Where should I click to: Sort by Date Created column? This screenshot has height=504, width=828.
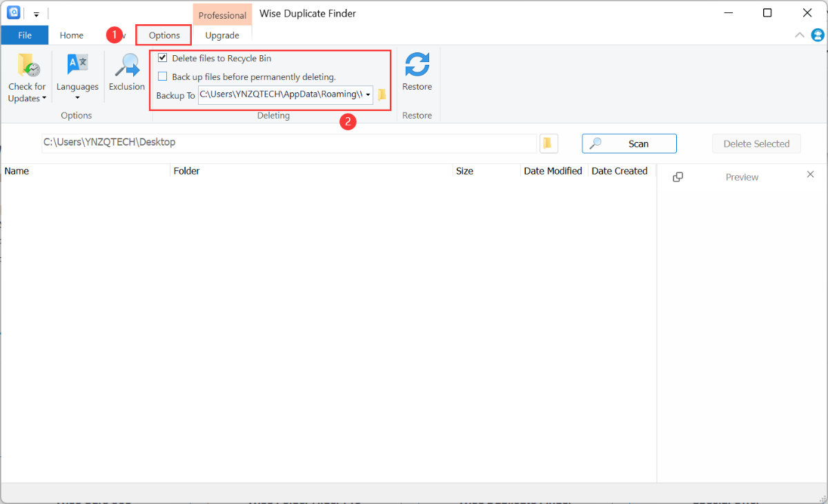[x=620, y=171]
